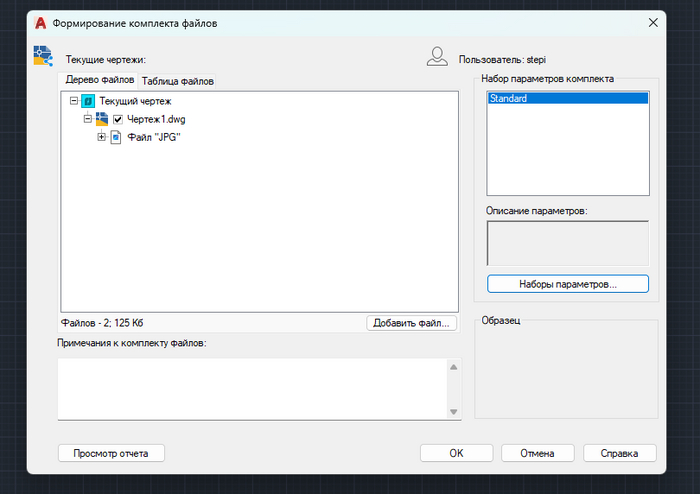Open the Дерево файлов tab
The width and height of the screenshot is (700, 494).
point(99,80)
